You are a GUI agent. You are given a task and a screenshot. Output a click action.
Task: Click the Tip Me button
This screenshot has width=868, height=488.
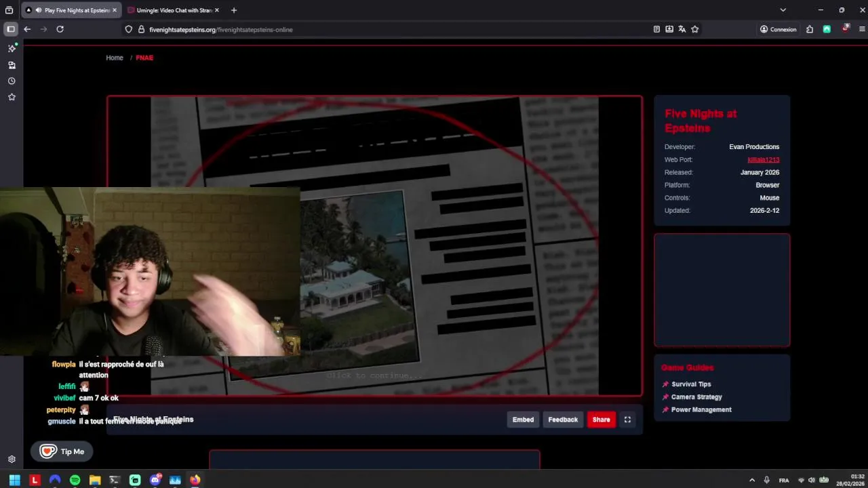point(62,451)
